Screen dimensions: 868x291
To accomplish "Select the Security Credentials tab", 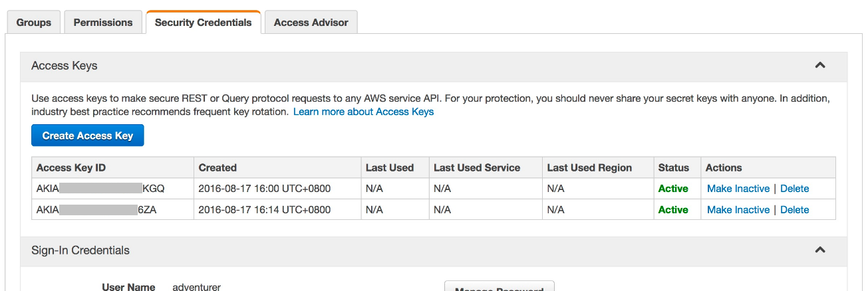I will pos(203,23).
